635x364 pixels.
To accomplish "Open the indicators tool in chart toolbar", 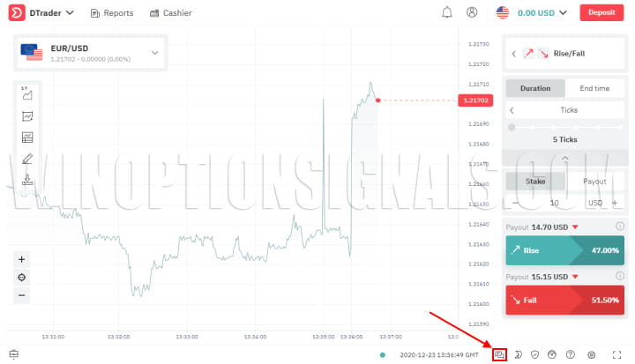I will pyautogui.click(x=27, y=115).
